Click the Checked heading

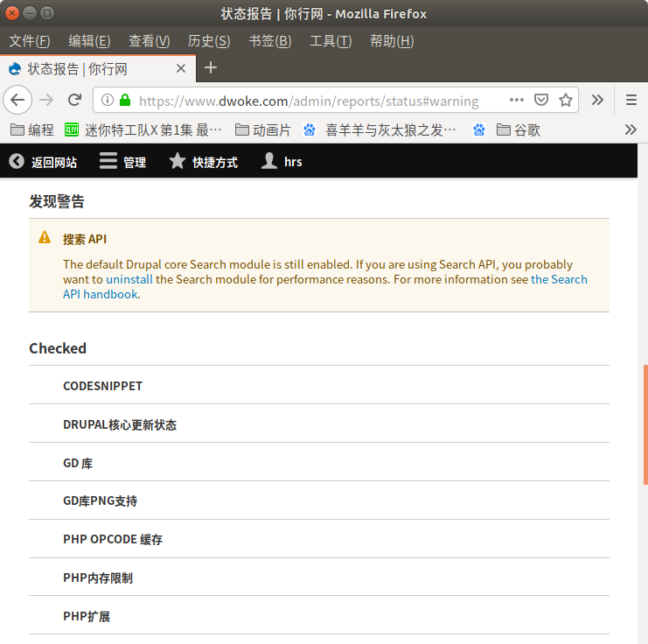point(58,348)
